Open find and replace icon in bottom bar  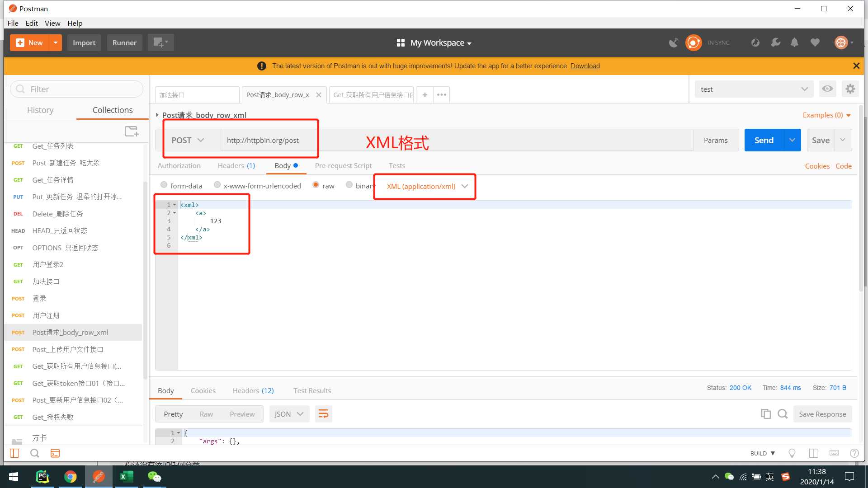pyautogui.click(x=34, y=453)
